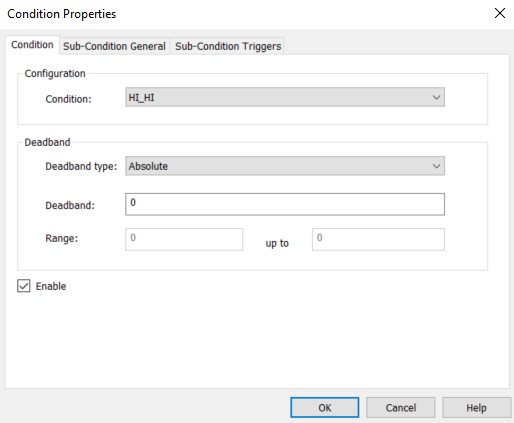
Task: Click the Configuration group box heading
Action: click(55, 73)
